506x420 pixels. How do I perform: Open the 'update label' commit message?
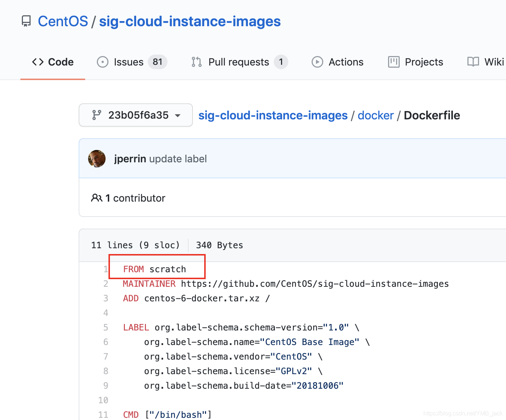click(178, 159)
